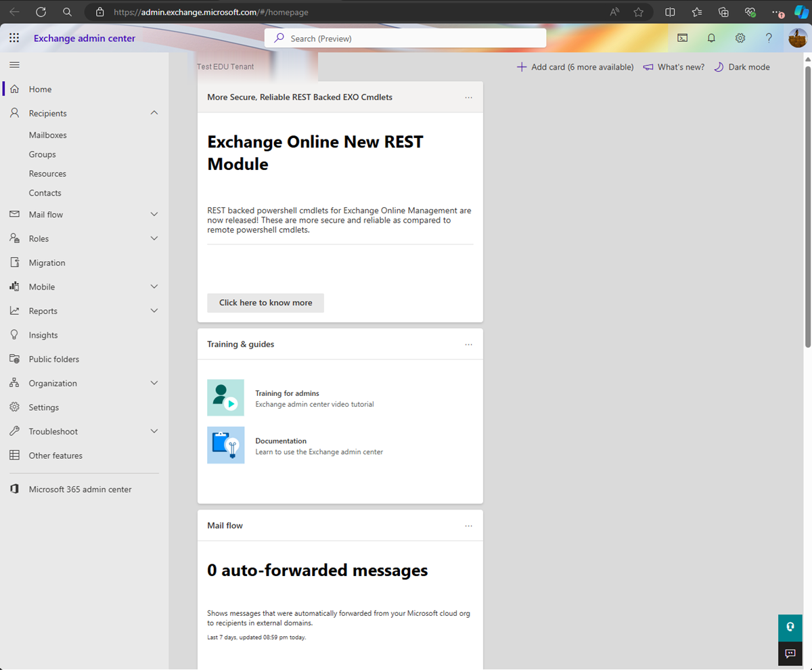Click the Public folders icon
Image resolution: width=812 pixels, height=670 pixels.
click(14, 359)
